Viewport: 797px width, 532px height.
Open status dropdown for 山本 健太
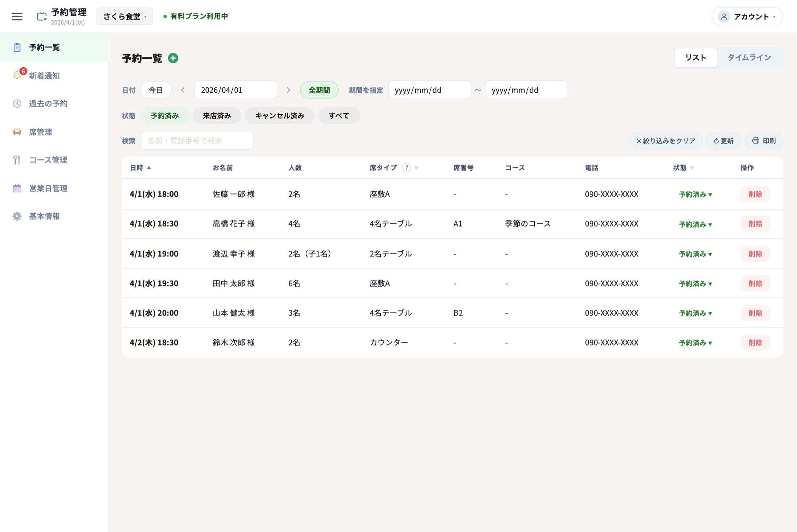[696, 313]
